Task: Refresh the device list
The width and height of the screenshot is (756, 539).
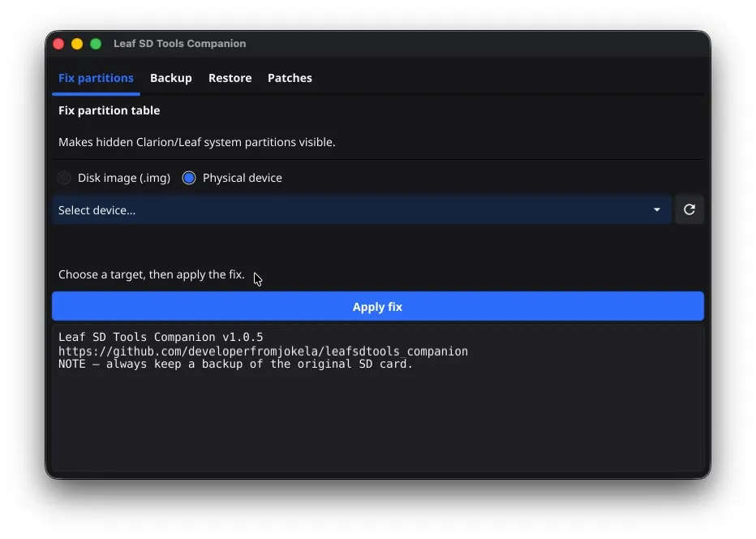Action: 689,209
